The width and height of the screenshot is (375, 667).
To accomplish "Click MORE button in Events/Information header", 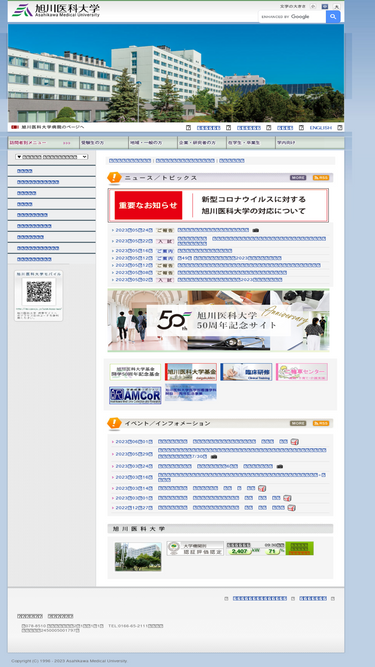I will tap(298, 423).
